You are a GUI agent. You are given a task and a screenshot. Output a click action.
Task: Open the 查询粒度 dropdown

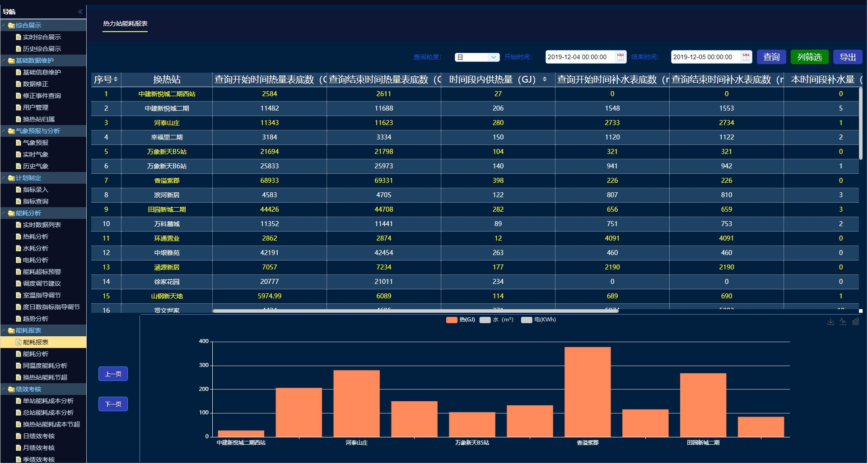[477, 57]
